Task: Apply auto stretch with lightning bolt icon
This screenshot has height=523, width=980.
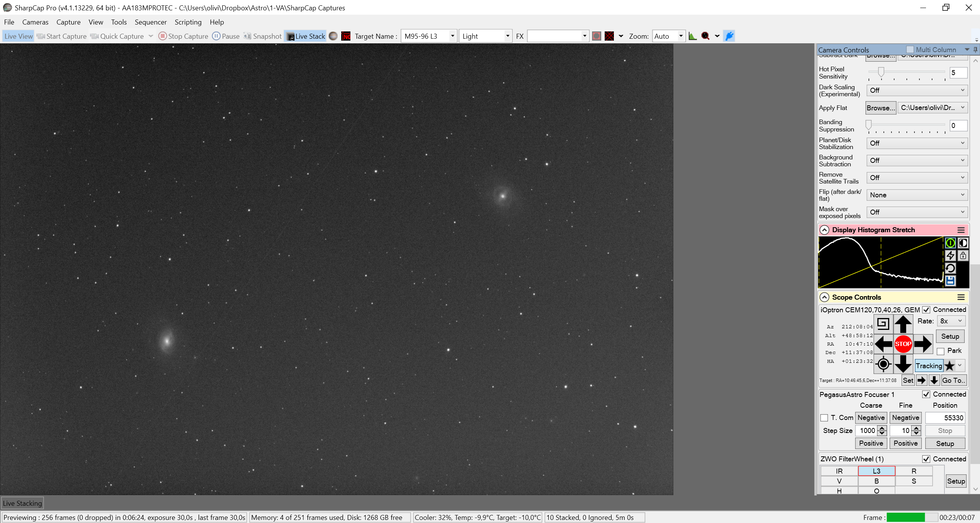Action: tap(950, 256)
